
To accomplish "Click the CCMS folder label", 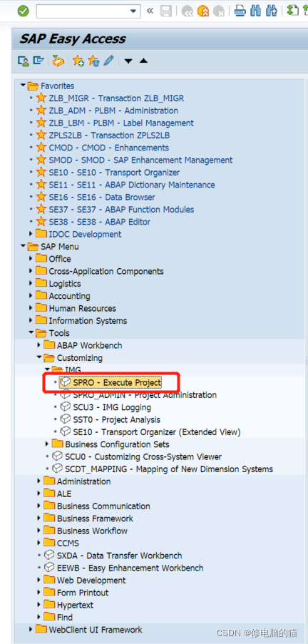I will pos(68,543).
